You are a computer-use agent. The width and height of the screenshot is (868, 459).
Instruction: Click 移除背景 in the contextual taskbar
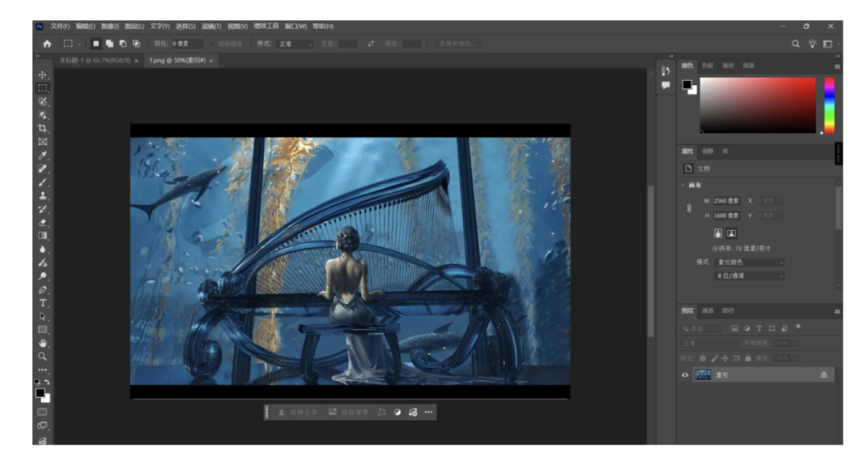(348, 412)
